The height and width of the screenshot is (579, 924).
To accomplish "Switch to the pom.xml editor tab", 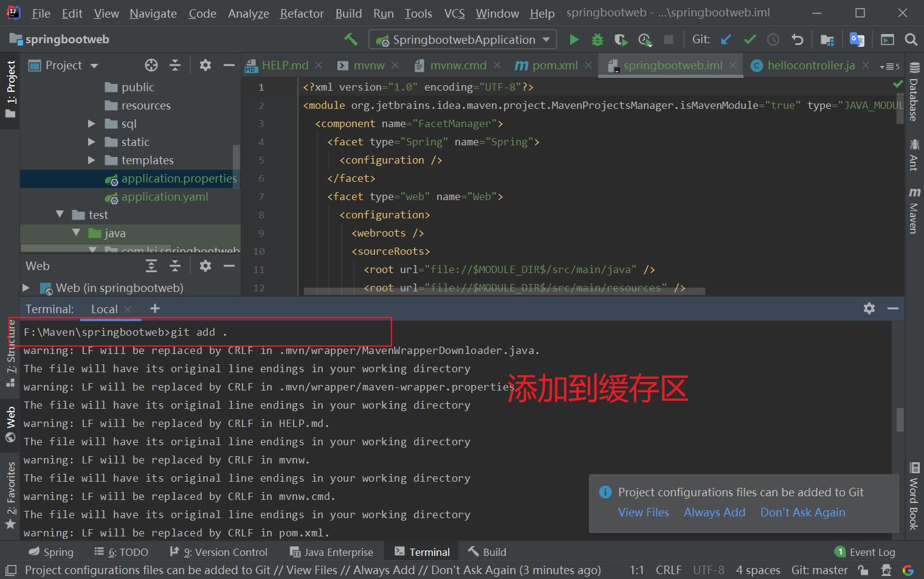I will click(x=546, y=65).
